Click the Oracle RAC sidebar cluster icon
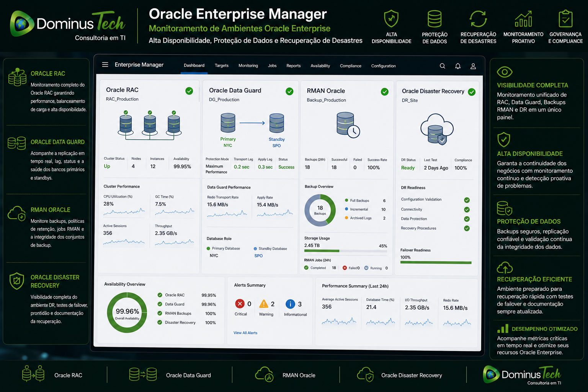The image size is (588, 392). point(17,77)
